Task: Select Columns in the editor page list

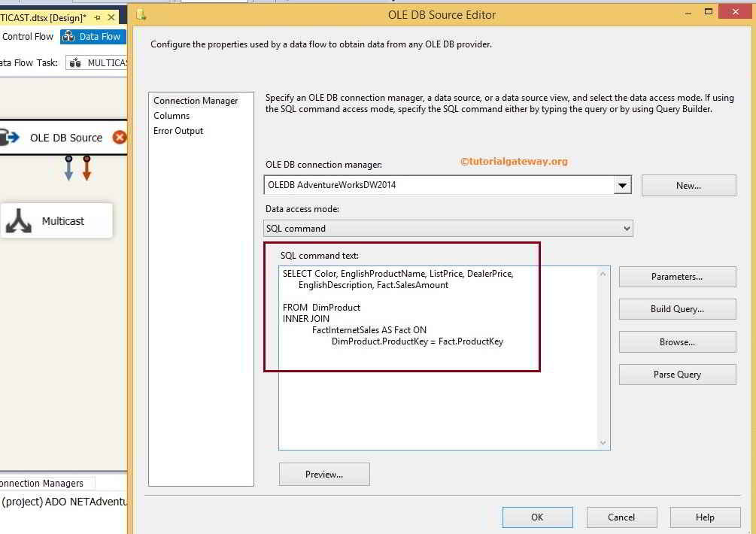Action: click(172, 115)
